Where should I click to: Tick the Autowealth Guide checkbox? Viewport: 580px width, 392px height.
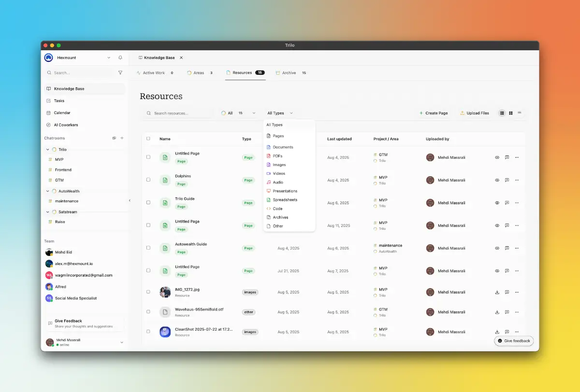tap(148, 248)
